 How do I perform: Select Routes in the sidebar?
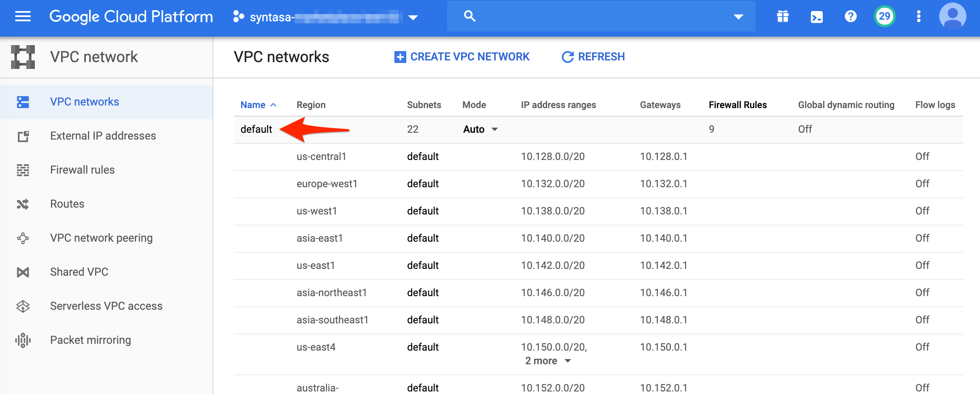pos(67,204)
